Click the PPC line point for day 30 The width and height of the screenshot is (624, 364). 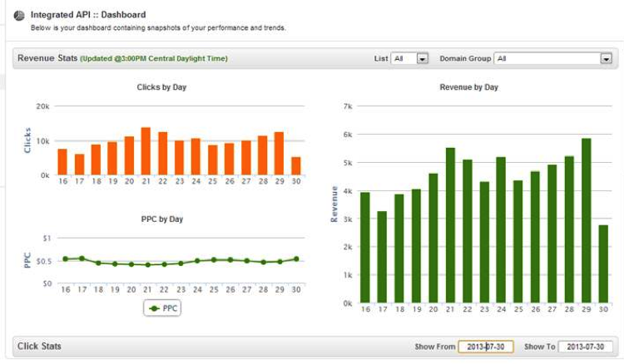296,258
